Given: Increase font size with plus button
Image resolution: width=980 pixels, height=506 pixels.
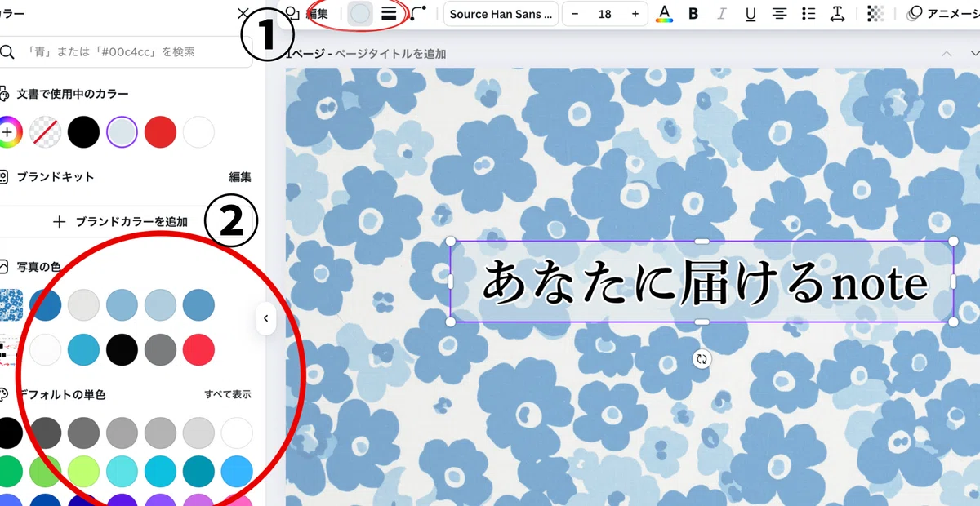Looking at the screenshot, I should [x=635, y=14].
